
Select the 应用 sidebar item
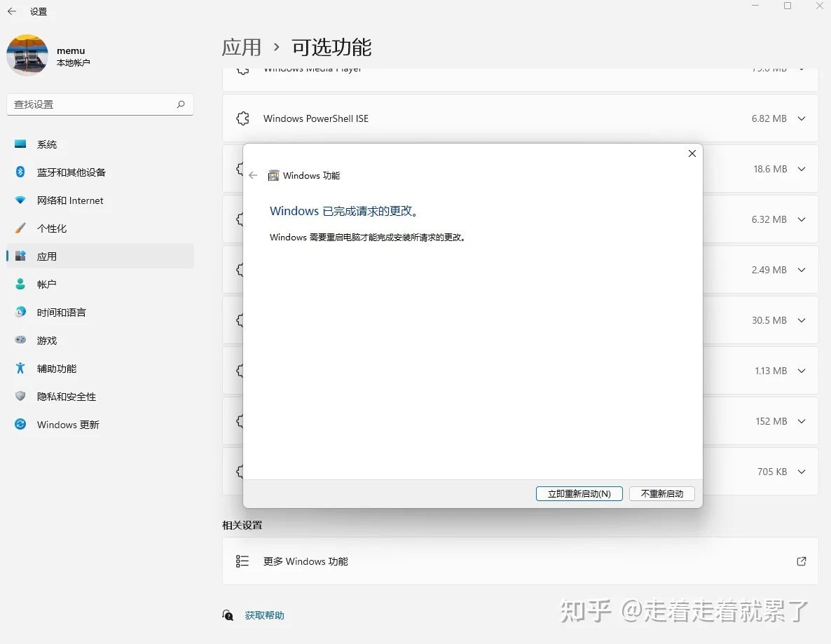coord(100,256)
